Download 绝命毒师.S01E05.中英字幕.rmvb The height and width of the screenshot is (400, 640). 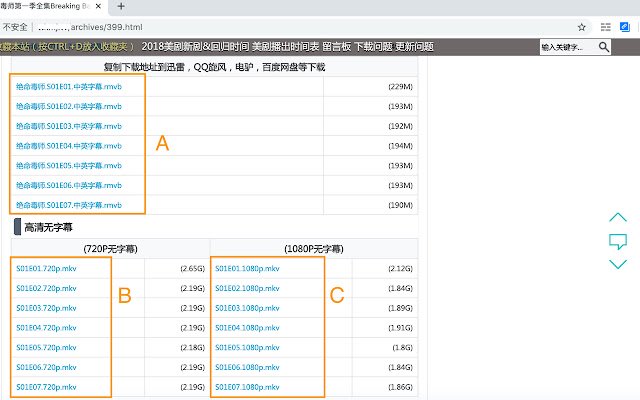click(69, 165)
